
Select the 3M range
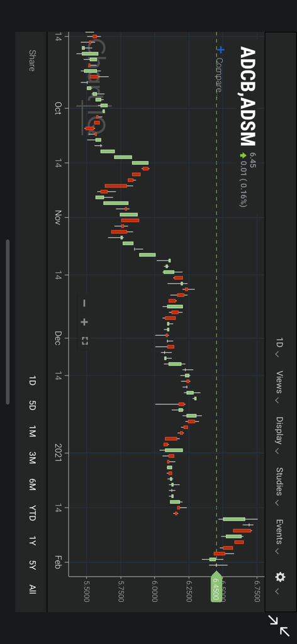pos(33,458)
